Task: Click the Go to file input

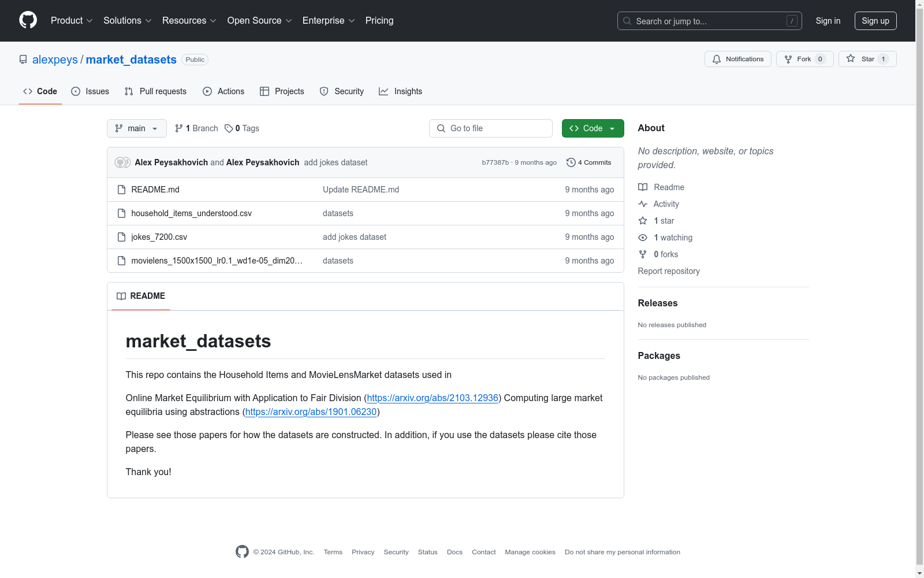Action: coord(491,128)
